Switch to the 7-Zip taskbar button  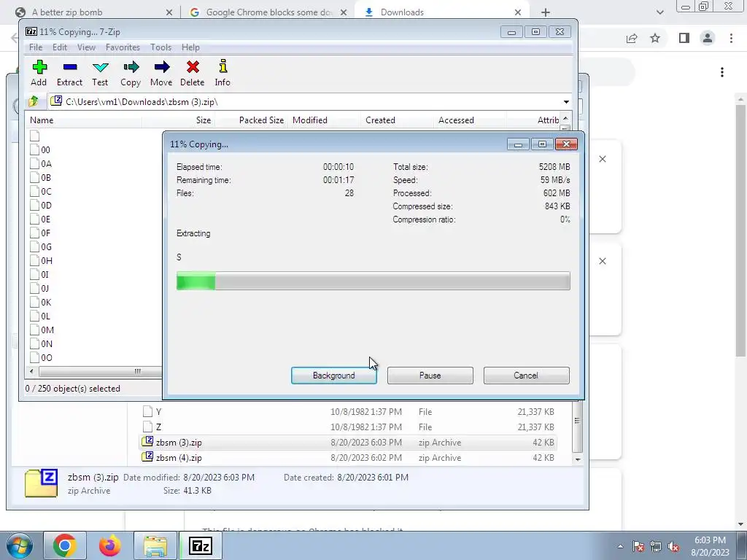point(200,545)
